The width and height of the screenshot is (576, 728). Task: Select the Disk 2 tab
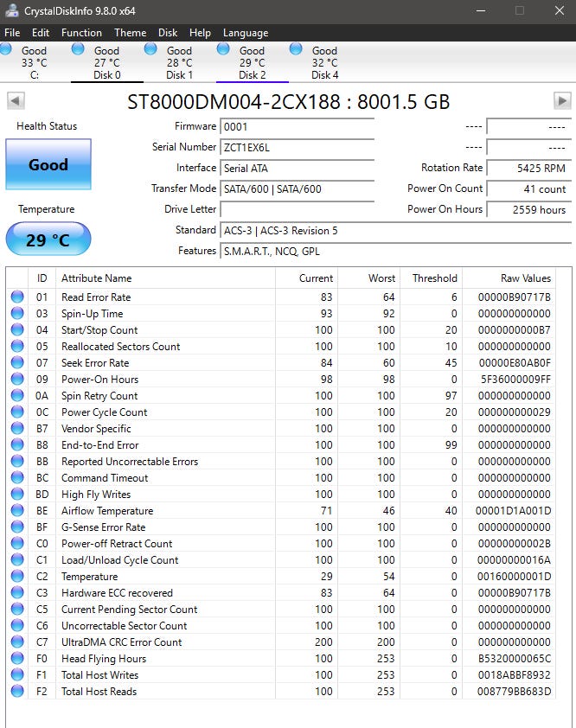(x=253, y=62)
